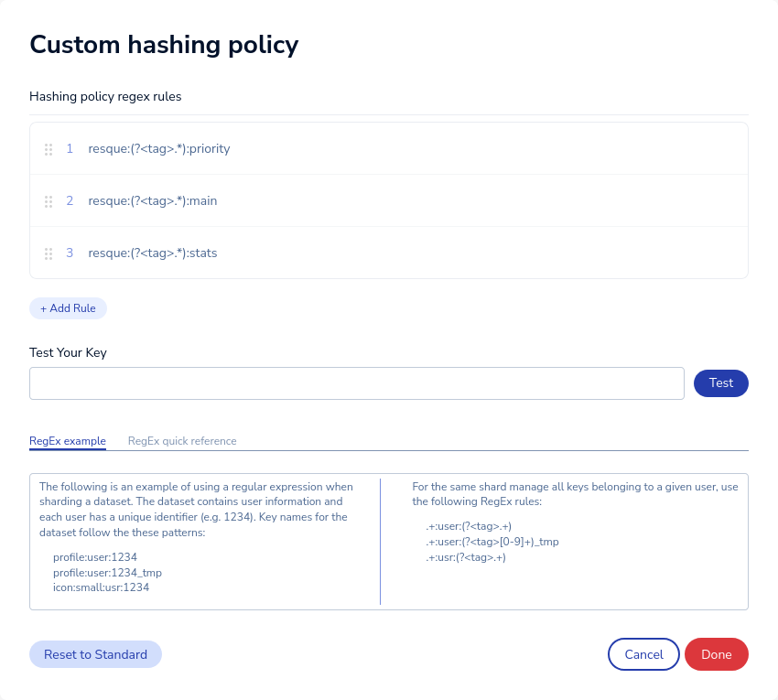Image resolution: width=778 pixels, height=700 pixels.
Task: Select the resque main regex rule
Action: tap(153, 201)
